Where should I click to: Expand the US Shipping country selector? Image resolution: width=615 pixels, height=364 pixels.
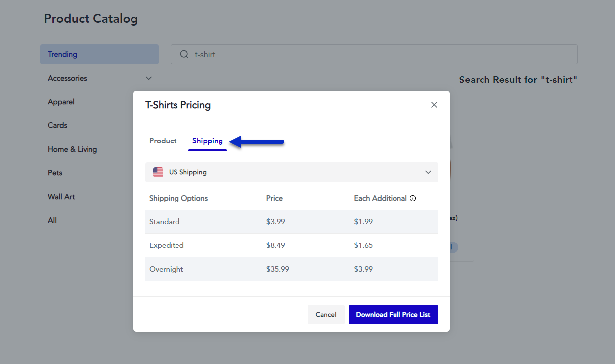(428, 172)
